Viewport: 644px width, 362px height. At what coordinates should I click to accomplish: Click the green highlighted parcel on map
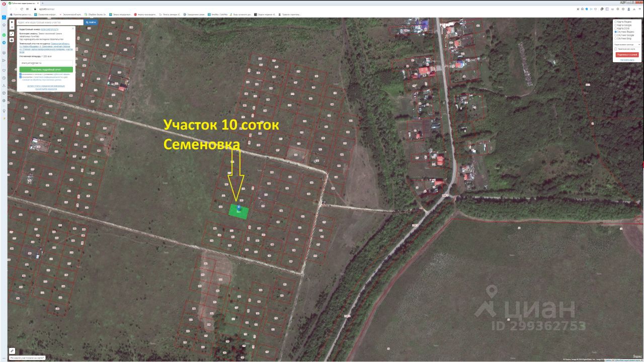coord(238,212)
